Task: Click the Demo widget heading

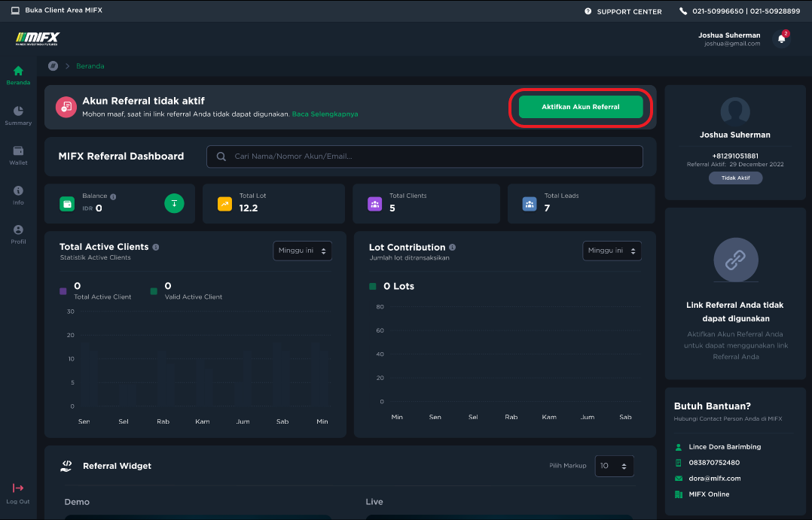Action: (x=77, y=502)
